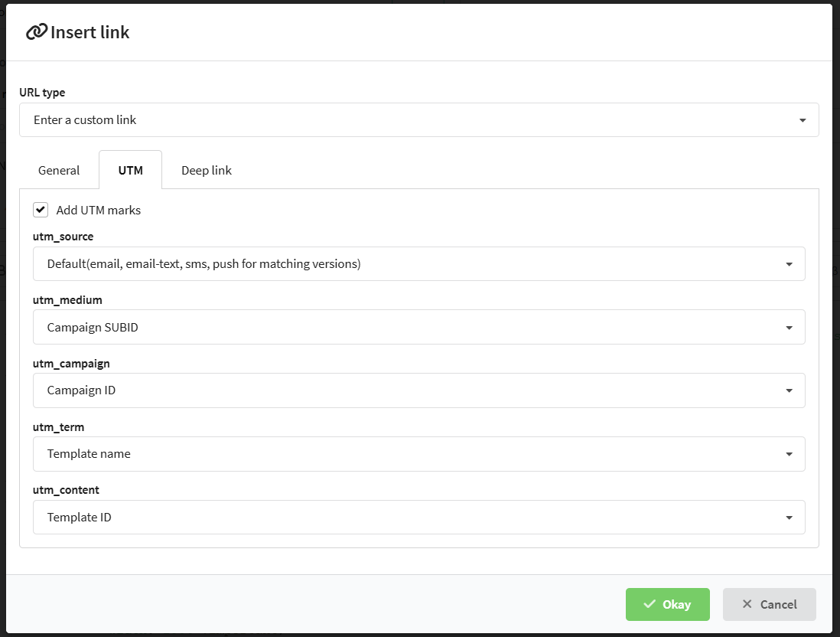Uncheck the Add UTM marks checkbox
The width and height of the screenshot is (840, 637).
(x=41, y=210)
